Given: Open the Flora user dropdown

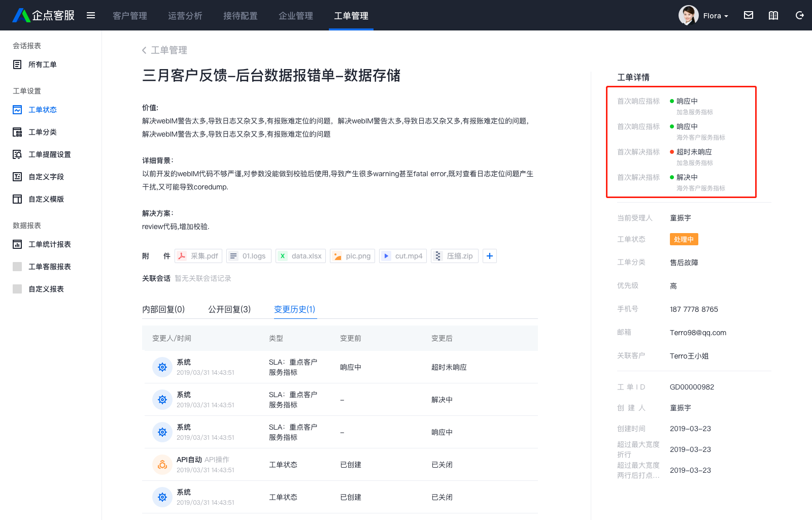Looking at the screenshot, I should [x=716, y=16].
